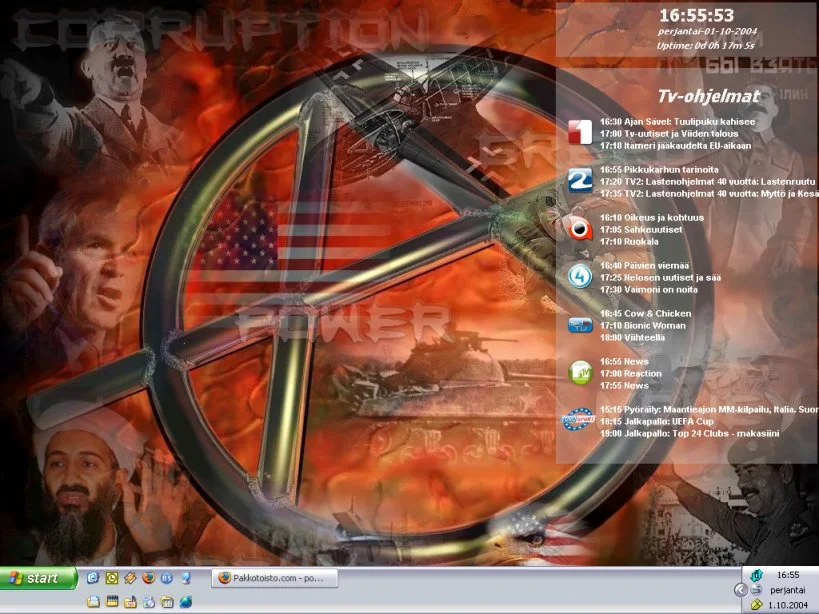Screen dimensions: 819x614
Task: Open the Start menu
Action: [40, 578]
